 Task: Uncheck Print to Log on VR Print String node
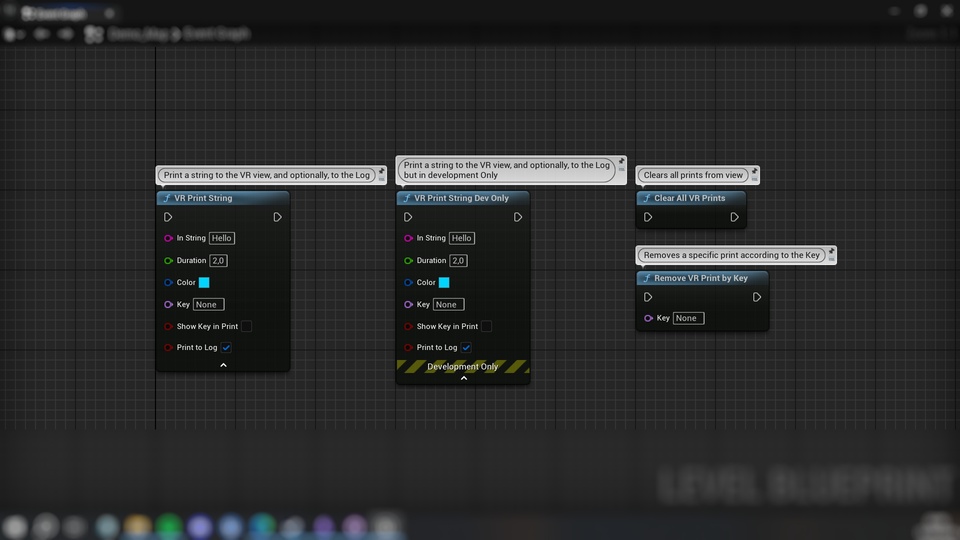tap(226, 348)
